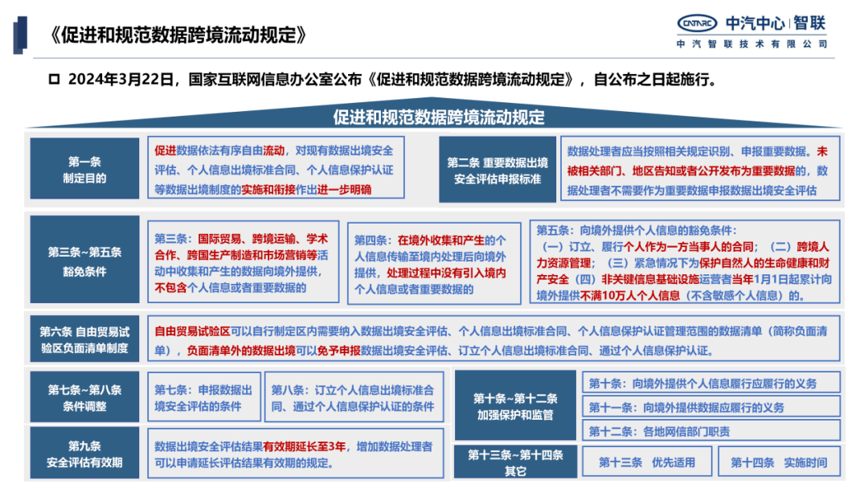Select the horizontal divider line under the title
Image resolution: width=868 pixels, height=489 pixels.
point(434,59)
